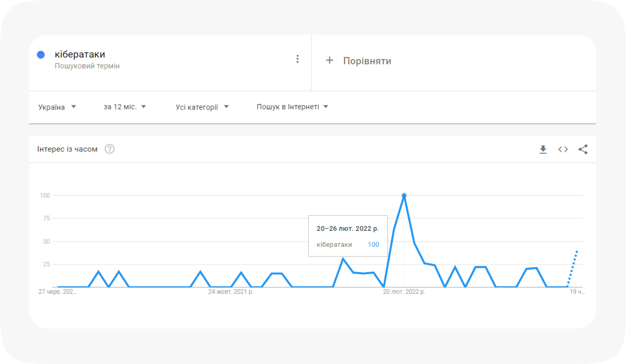Open the embed code icon

click(563, 149)
